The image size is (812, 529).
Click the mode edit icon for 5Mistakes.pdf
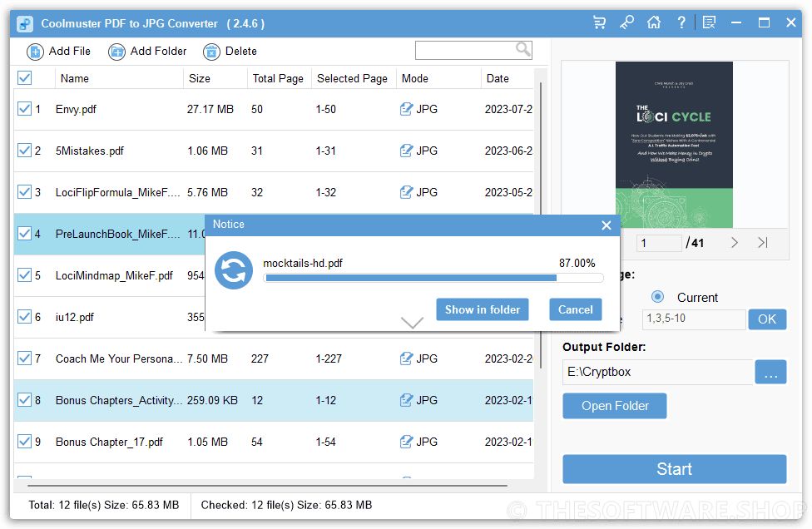click(407, 151)
